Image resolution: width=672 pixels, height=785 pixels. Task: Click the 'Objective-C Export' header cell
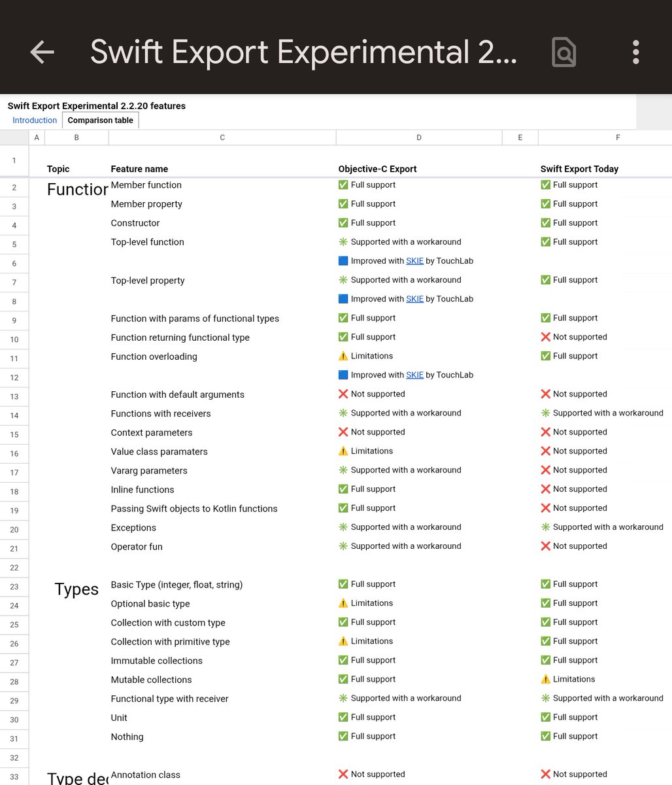(x=377, y=169)
